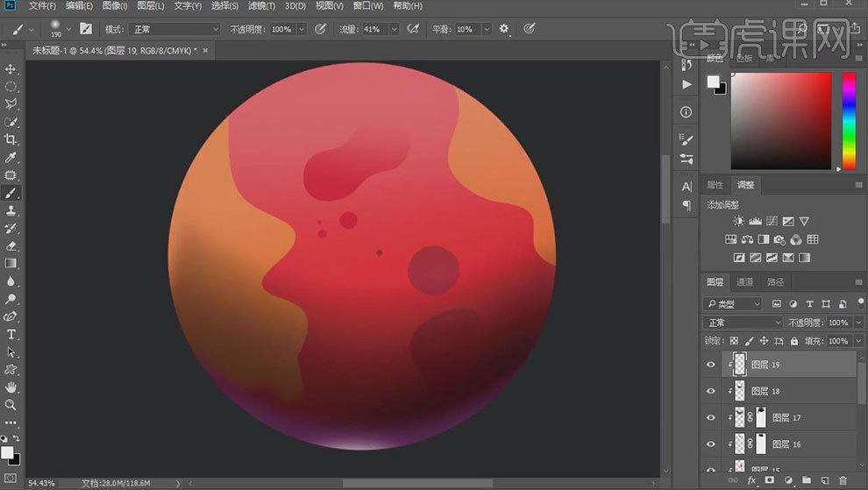Select the Eyedropper tool

pyautogui.click(x=11, y=158)
